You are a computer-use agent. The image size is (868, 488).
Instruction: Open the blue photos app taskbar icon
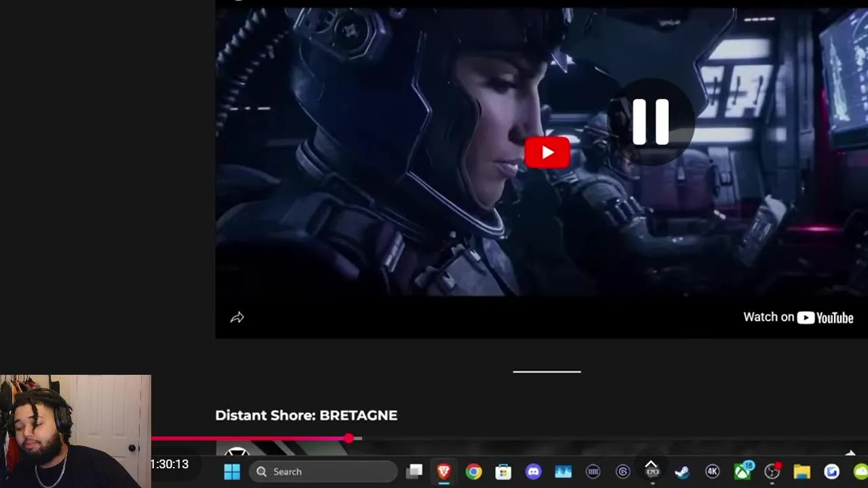pyautogui.click(x=563, y=472)
